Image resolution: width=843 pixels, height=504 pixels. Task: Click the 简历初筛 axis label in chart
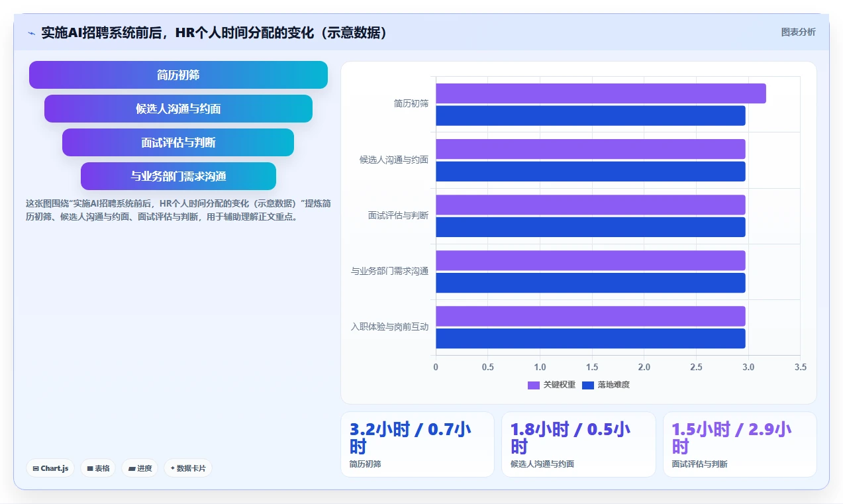point(411,104)
